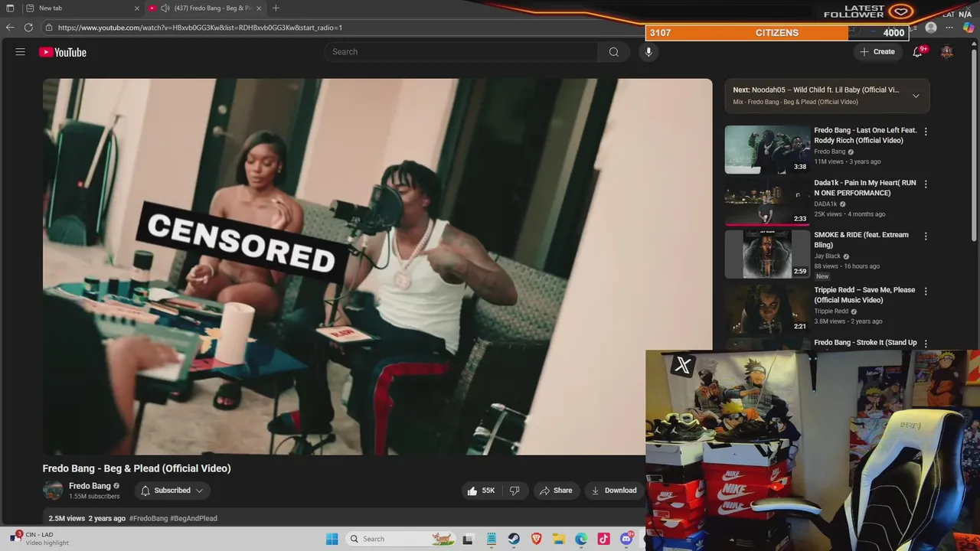Share the video
The height and width of the screenshot is (551, 980).
click(556, 491)
